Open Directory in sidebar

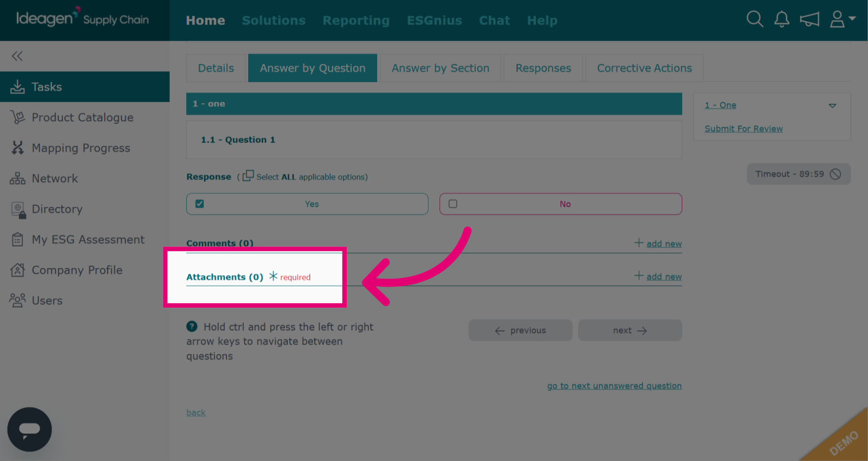tap(85, 209)
